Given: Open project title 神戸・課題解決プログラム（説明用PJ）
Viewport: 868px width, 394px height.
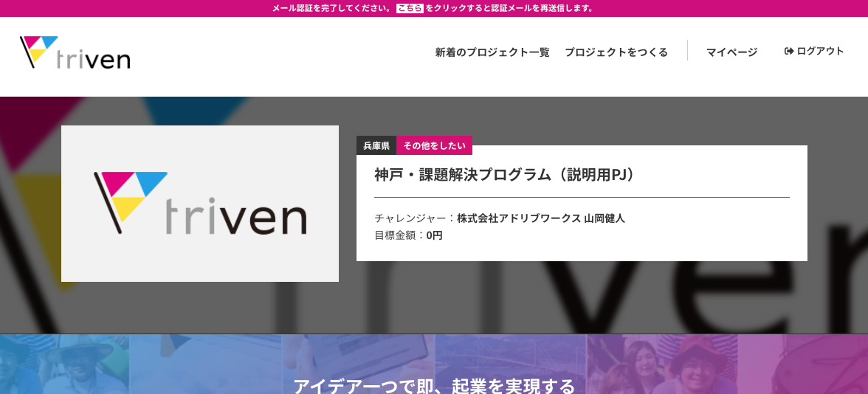Looking at the screenshot, I should [505, 174].
